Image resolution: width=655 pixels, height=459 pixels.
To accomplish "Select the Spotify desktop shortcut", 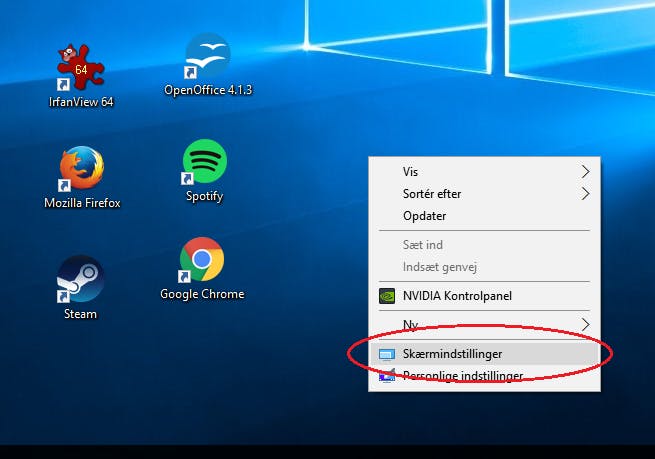I will pyautogui.click(x=204, y=162).
